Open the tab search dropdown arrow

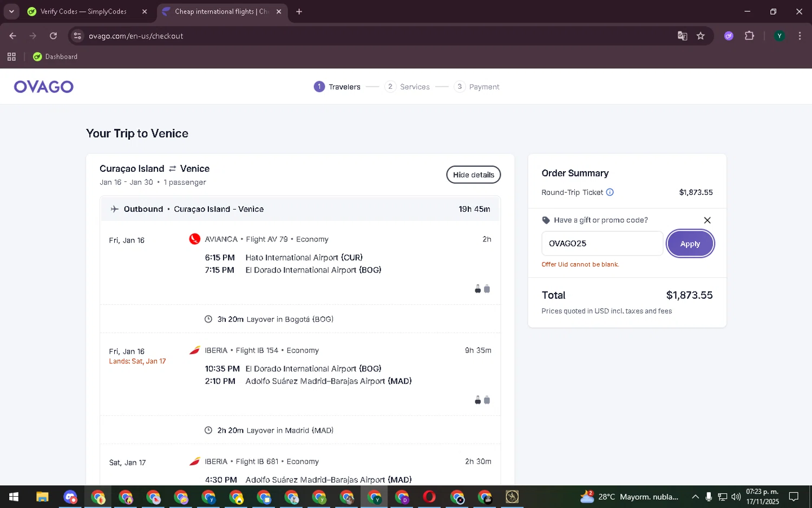11,11
